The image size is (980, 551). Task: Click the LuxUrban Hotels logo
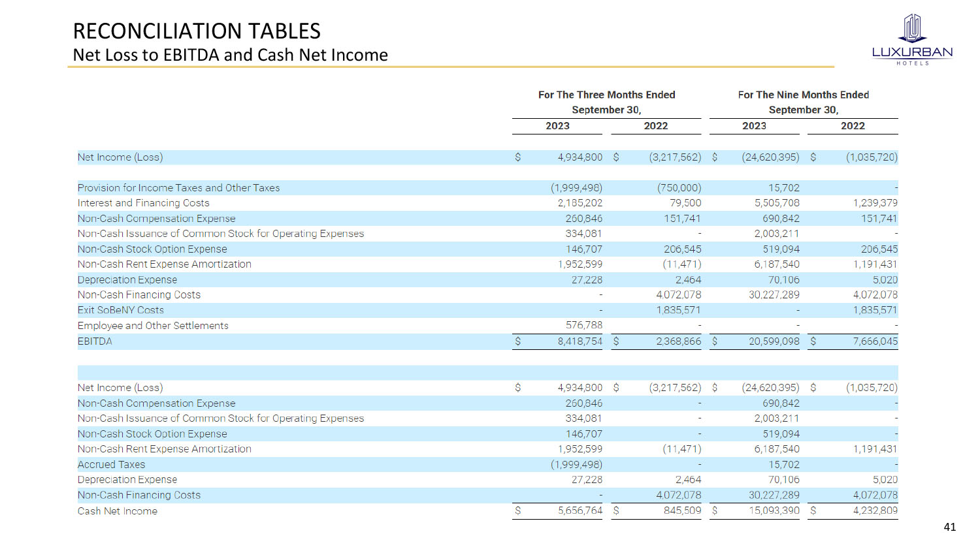click(912, 39)
